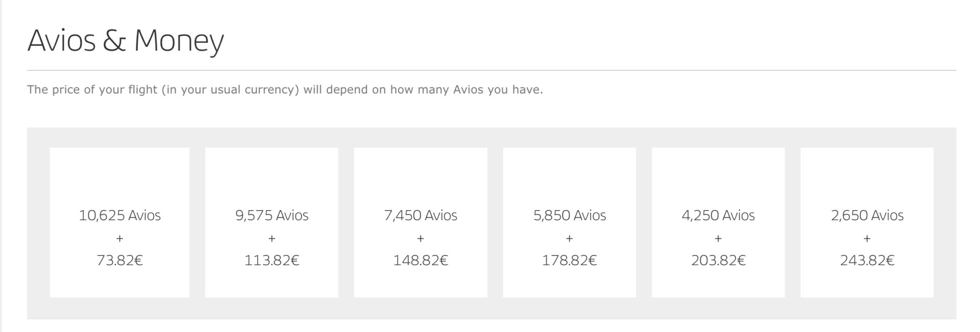Click the Avios & Money heading

126,41
